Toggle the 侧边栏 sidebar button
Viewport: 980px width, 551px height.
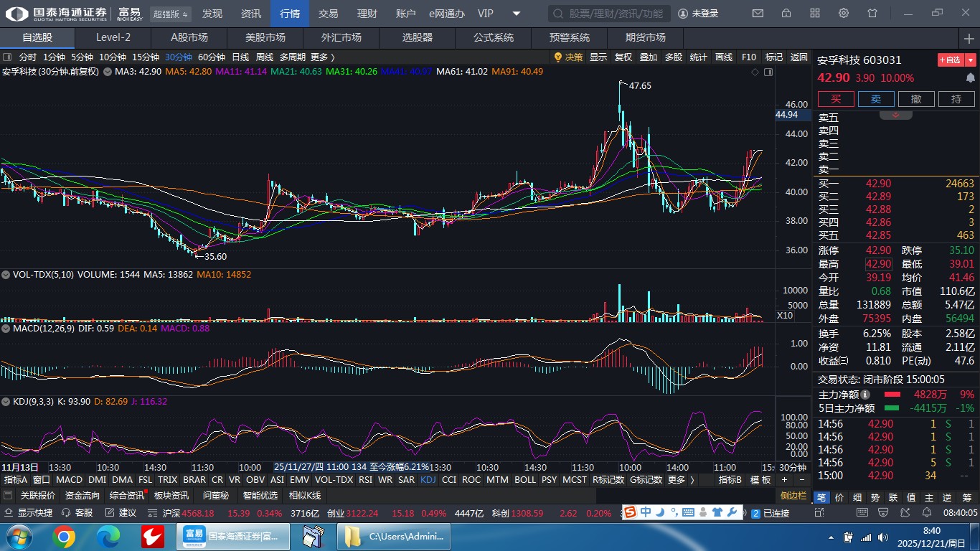click(793, 496)
